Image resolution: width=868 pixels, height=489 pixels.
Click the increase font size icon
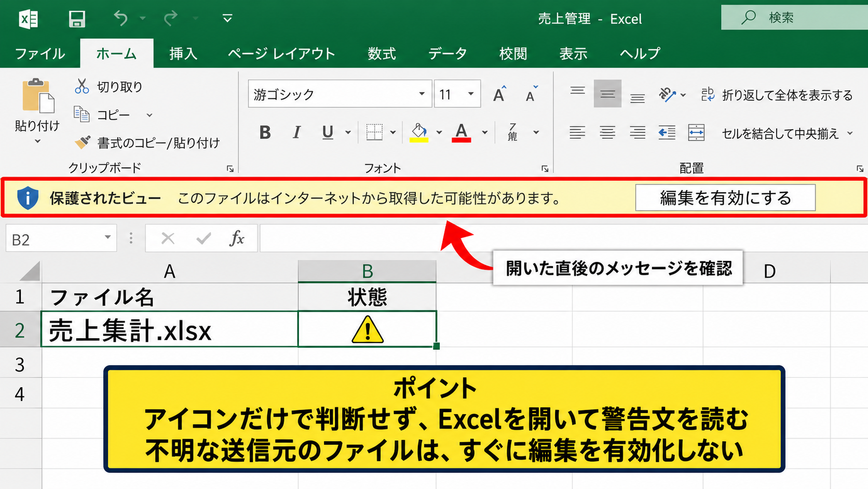pos(499,94)
